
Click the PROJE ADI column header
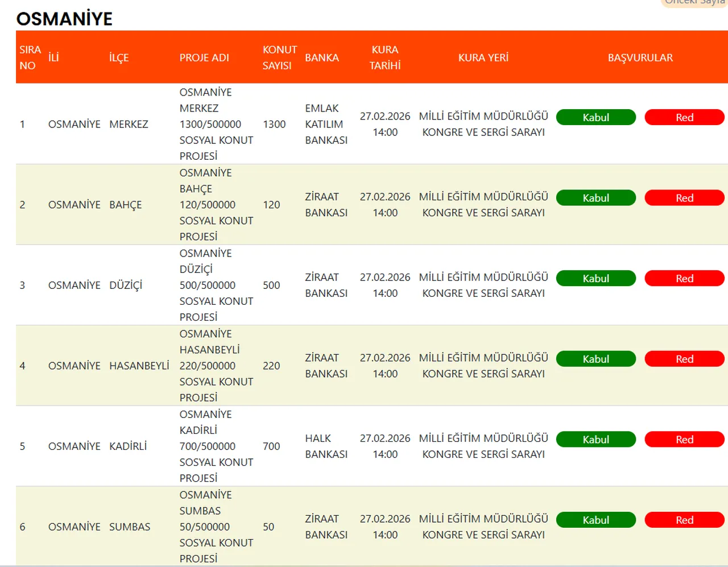tap(204, 57)
